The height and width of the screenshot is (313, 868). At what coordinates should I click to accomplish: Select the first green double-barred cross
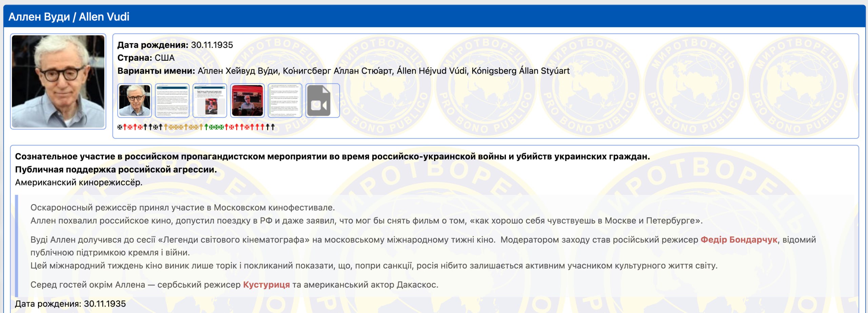(x=206, y=127)
